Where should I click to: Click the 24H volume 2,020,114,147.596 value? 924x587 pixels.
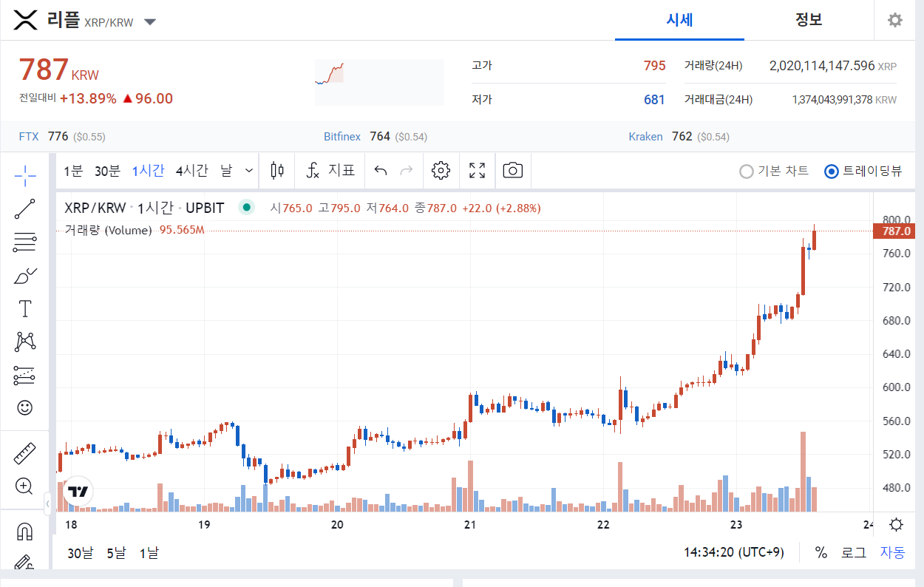pos(822,66)
